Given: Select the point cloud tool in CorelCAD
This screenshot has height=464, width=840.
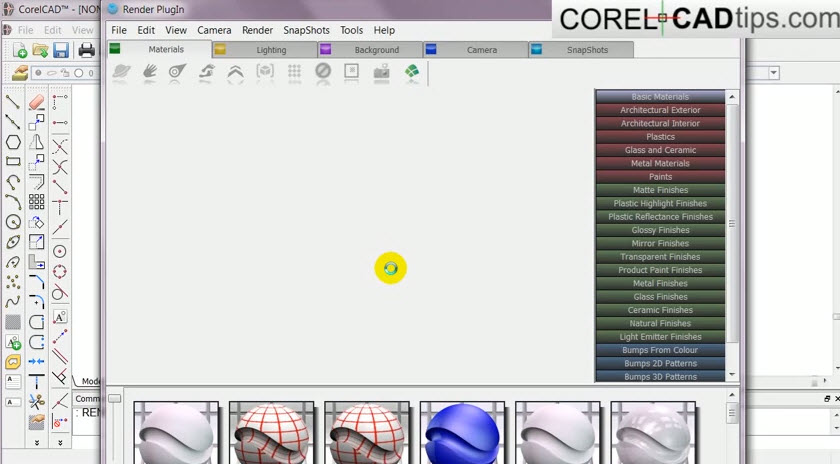Looking at the screenshot, I should pyautogui.click(x=13, y=281).
